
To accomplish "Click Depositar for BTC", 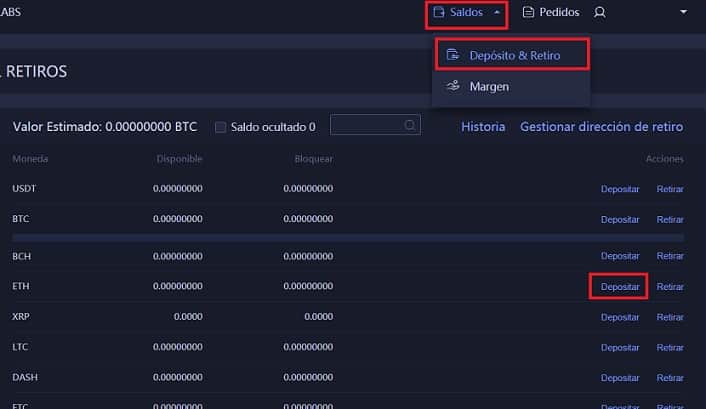I will (x=620, y=220).
